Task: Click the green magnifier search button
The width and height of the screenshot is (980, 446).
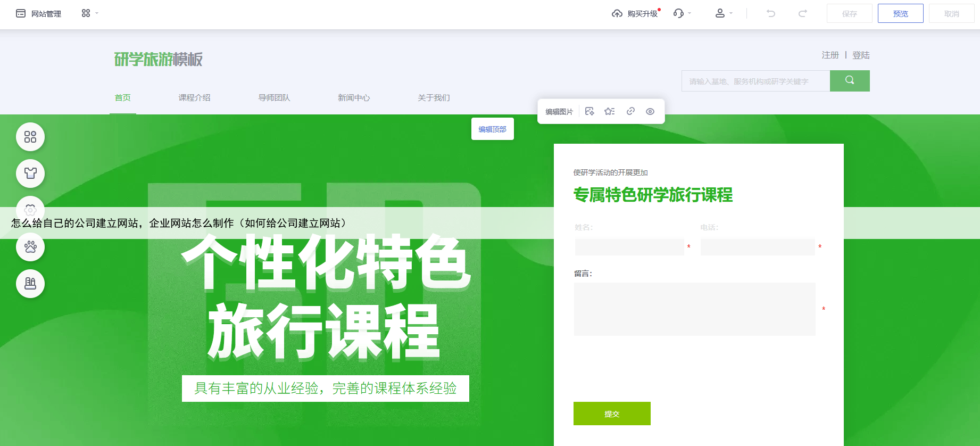Action: (850, 81)
